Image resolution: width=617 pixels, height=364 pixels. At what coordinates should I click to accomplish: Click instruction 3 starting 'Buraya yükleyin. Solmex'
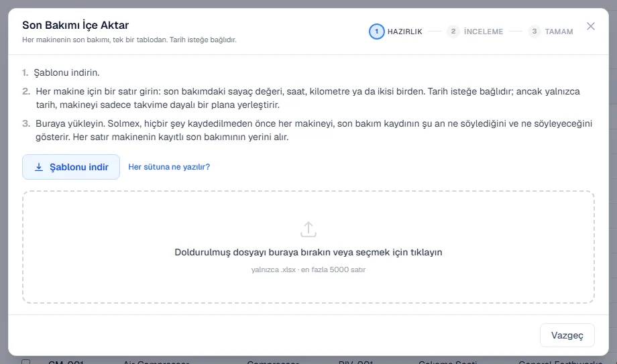(x=314, y=130)
